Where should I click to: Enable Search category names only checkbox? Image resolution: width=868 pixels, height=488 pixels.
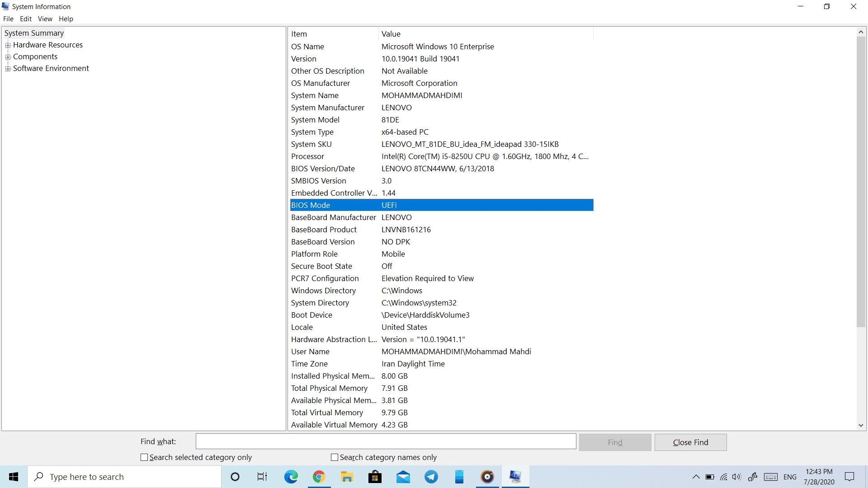coord(335,457)
